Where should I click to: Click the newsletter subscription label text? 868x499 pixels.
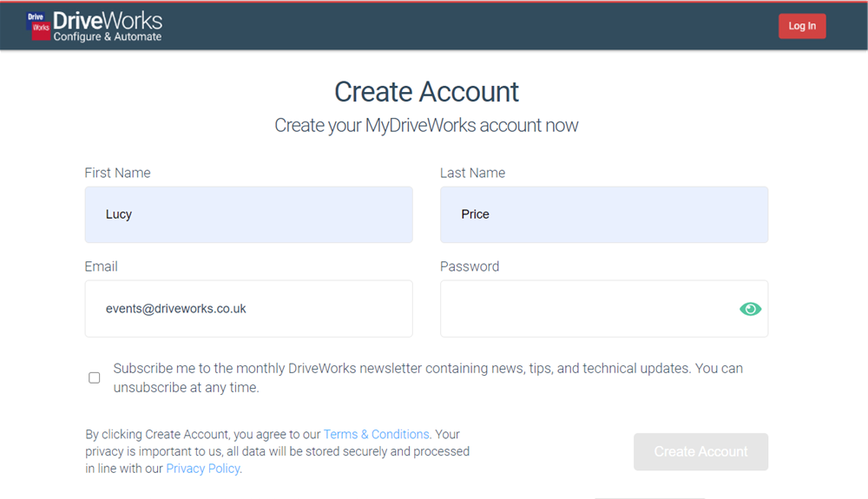pos(428,378)
